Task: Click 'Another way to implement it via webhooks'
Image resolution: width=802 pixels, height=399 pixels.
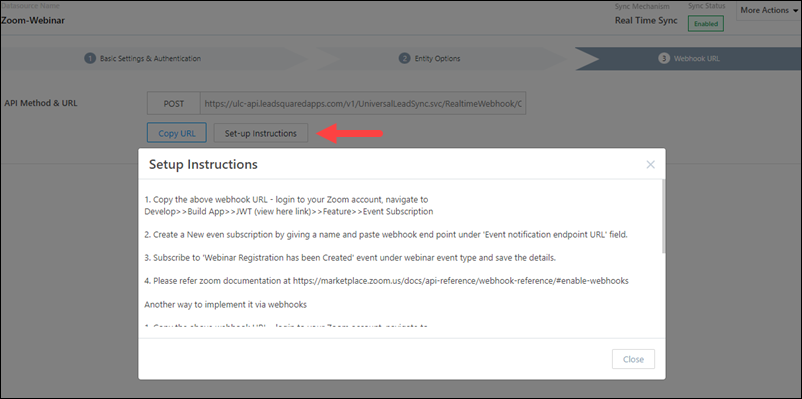Action: (226, 304)
